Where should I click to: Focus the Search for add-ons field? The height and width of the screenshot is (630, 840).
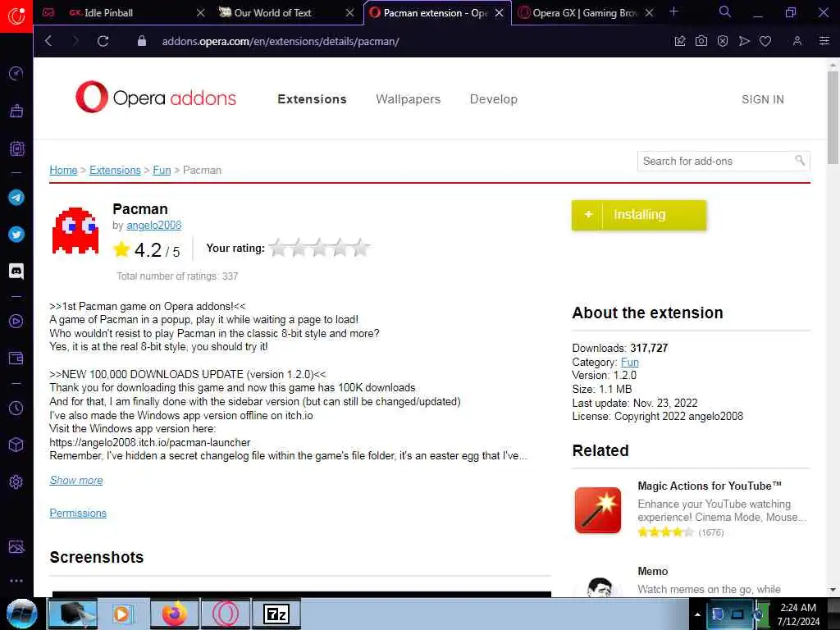[724, 162]
